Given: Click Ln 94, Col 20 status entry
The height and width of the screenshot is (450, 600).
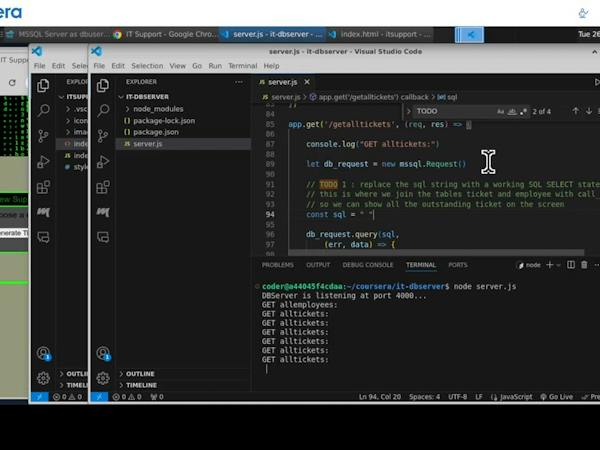Looking at the screenshot, I should 380,397.
